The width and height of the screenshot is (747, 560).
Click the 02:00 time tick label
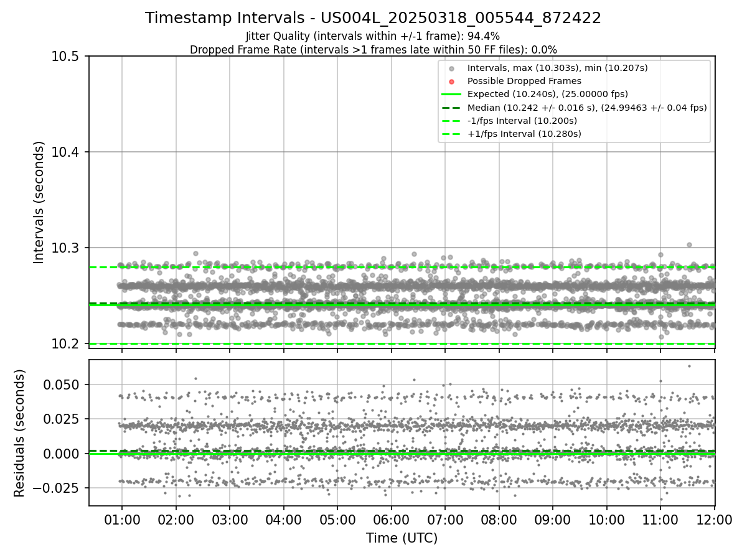(176, 519)
